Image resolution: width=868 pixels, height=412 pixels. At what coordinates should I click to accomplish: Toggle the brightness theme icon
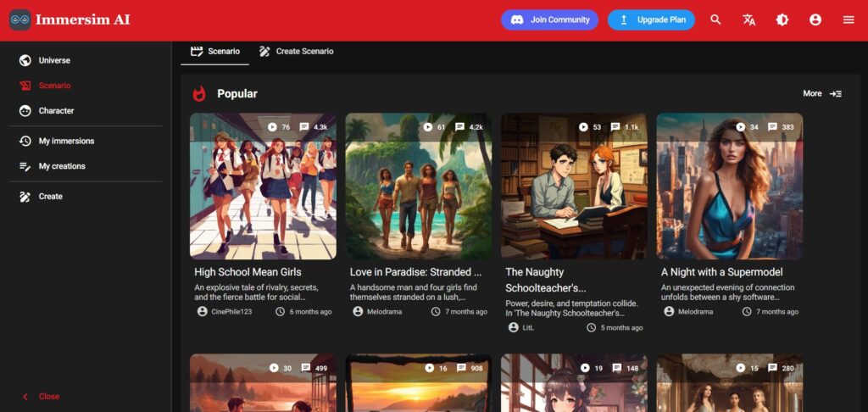pyautogui.click(x=782, y=19)
